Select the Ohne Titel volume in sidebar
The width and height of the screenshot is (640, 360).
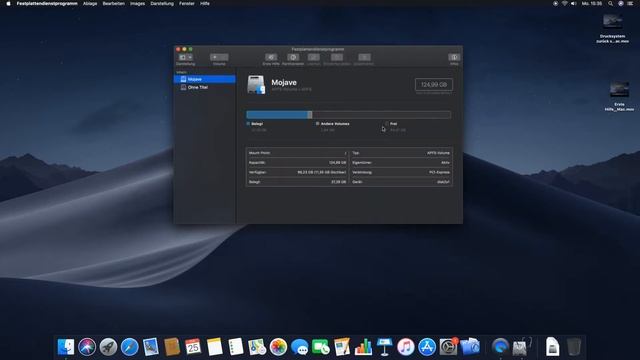tap(204, 87)
